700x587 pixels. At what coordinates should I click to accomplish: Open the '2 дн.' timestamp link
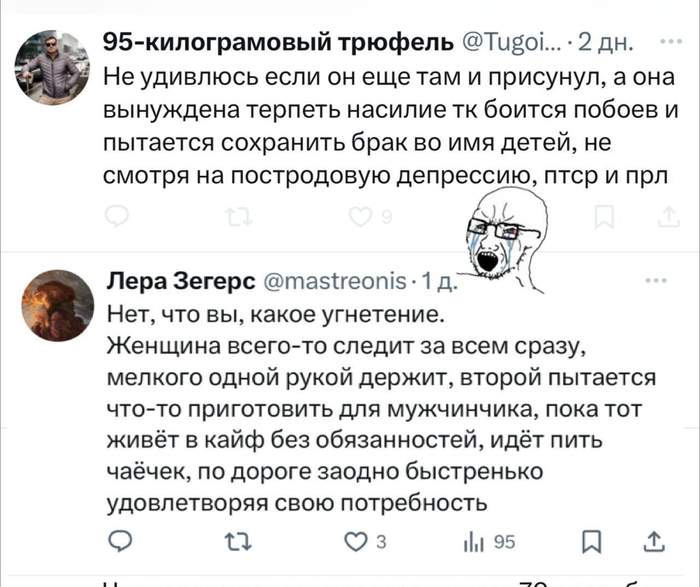click(x=601, y=42)
